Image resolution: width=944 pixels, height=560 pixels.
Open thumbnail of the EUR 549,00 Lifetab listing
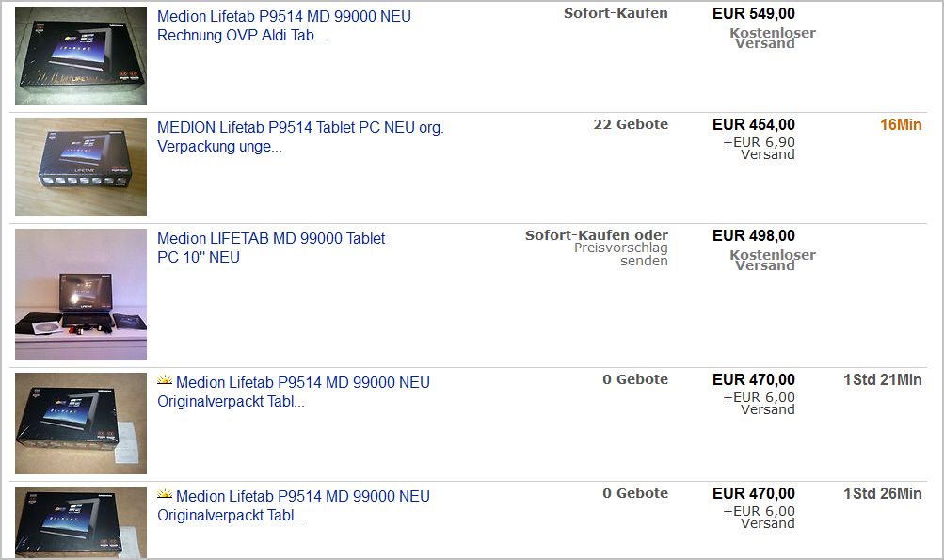click(x=81, y=56)
